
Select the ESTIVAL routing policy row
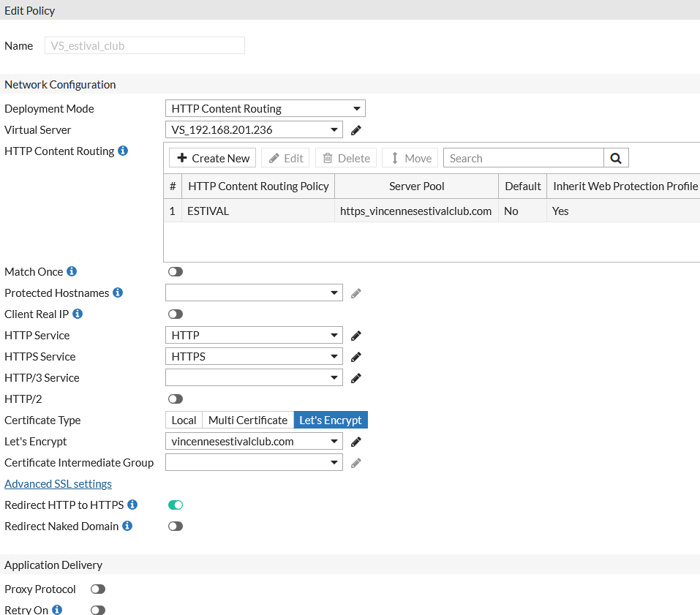432,211
